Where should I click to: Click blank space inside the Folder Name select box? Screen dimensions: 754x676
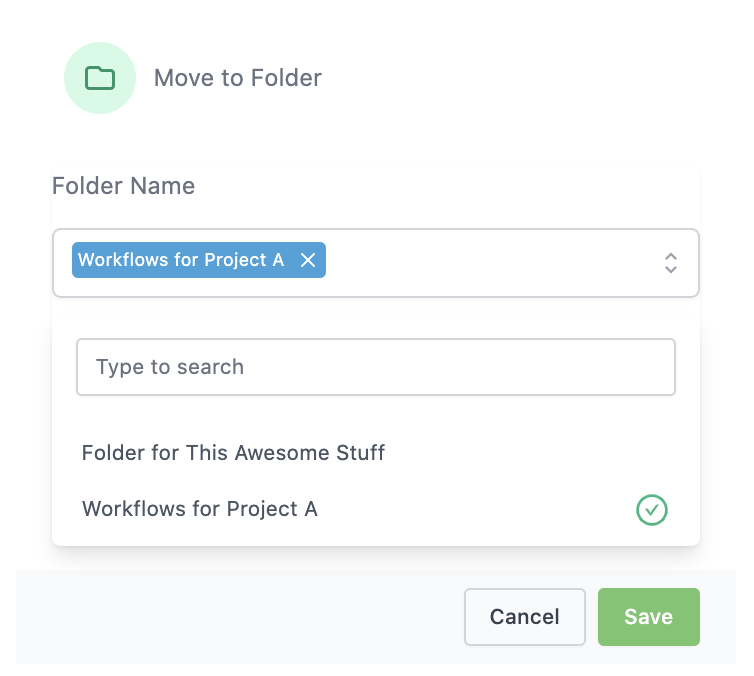490,263
